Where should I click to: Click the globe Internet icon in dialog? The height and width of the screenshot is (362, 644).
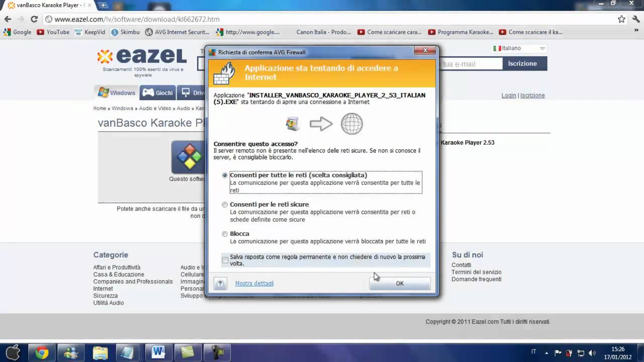tap(352, 124)
